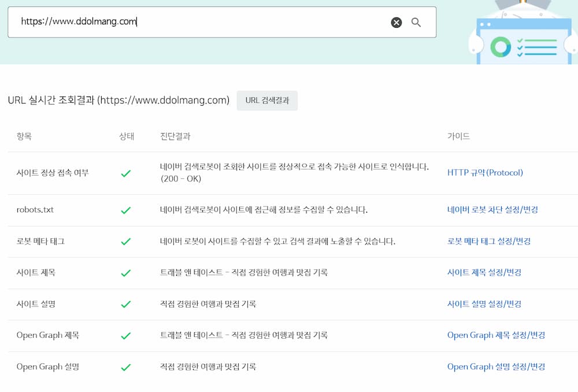Click the green check in robots.txt row

125,210
